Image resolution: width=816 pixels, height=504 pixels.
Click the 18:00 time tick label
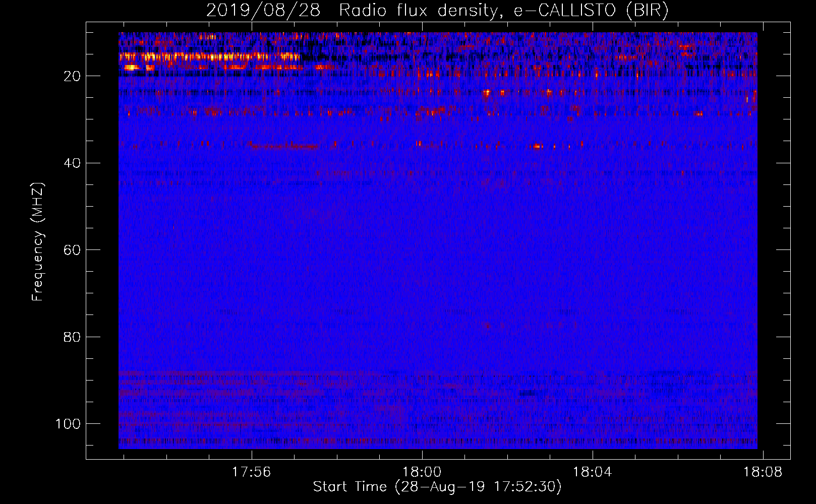click(x=422, y=472)
